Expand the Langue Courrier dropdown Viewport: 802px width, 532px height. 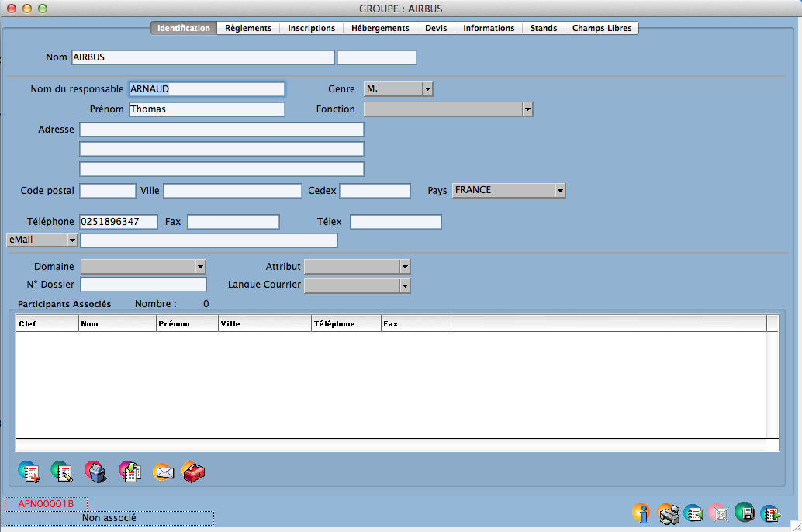(358, 285)
